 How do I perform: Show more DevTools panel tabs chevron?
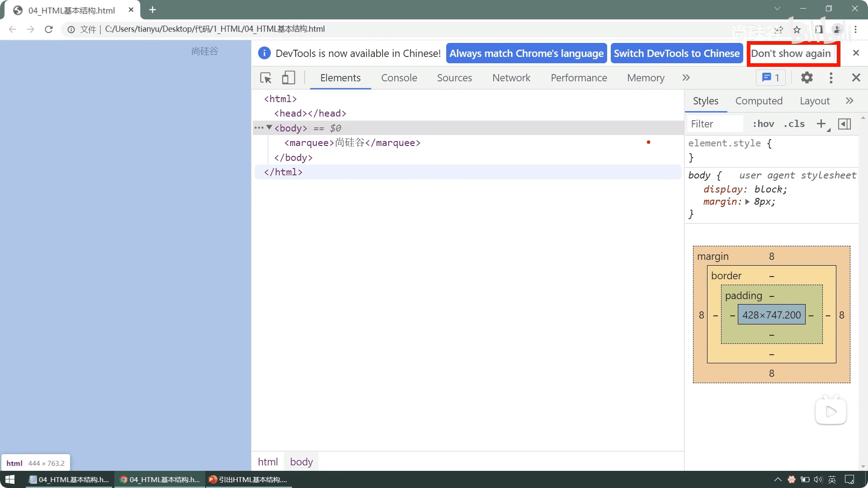[x=686, y=78]
